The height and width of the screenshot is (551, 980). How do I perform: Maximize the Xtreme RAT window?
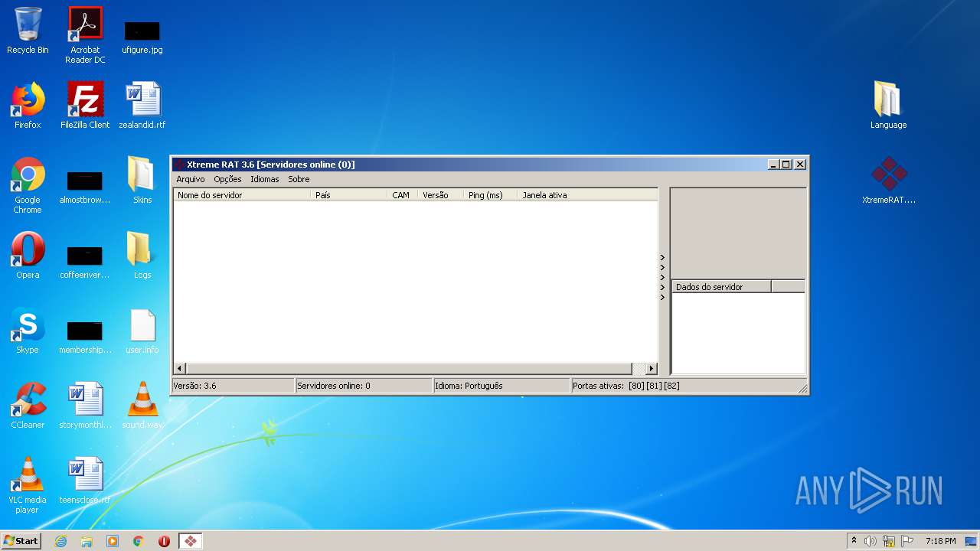click(786, 165)
